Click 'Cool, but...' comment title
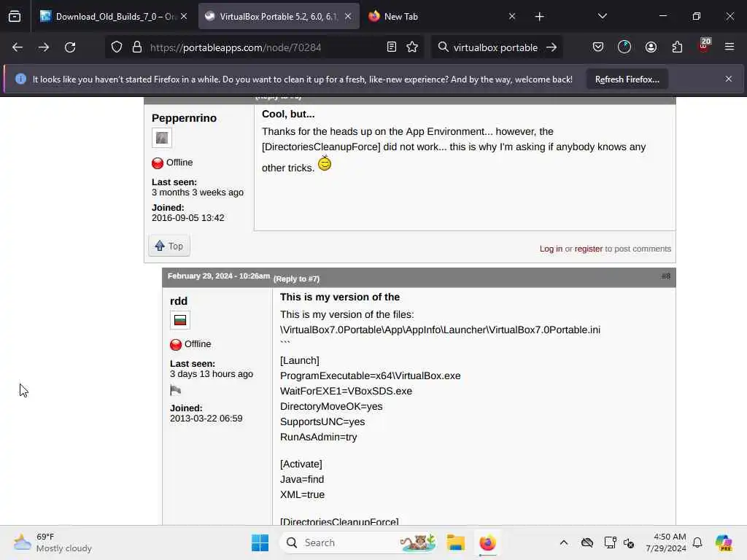This screenshot has height=560, width=747. (288, 114)
